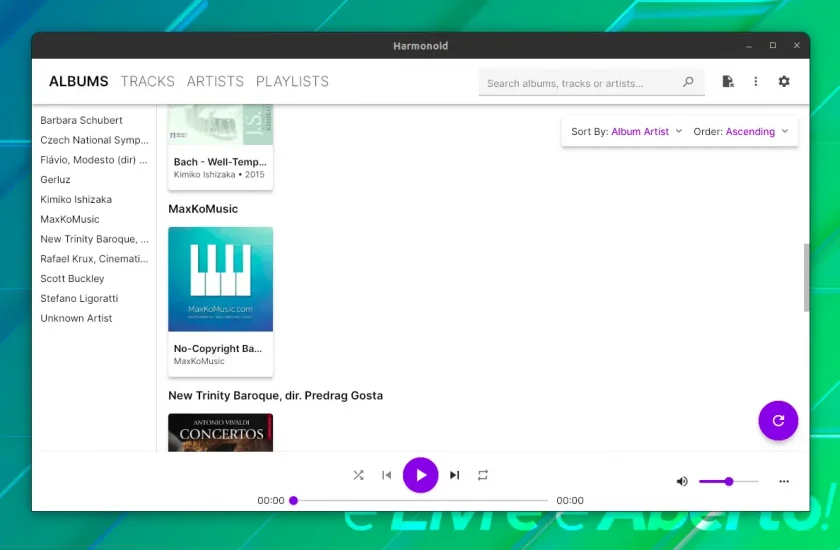This screenshot has height=550, width=840.
Task: Open the Sort By Album Artist dropdown
Action: click(x=627, y=131)
